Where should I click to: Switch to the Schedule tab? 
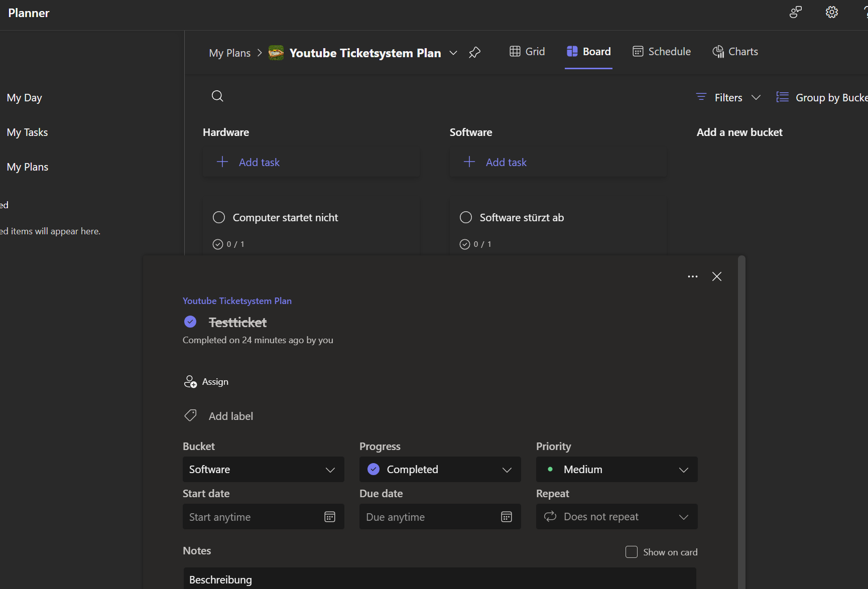pyautogui.click(x=661, y=52)
